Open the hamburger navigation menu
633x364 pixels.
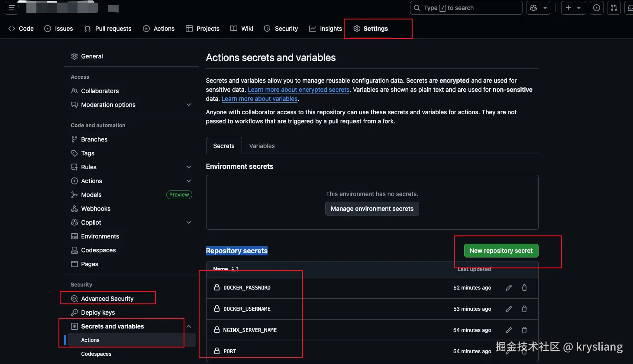[12, 8]
